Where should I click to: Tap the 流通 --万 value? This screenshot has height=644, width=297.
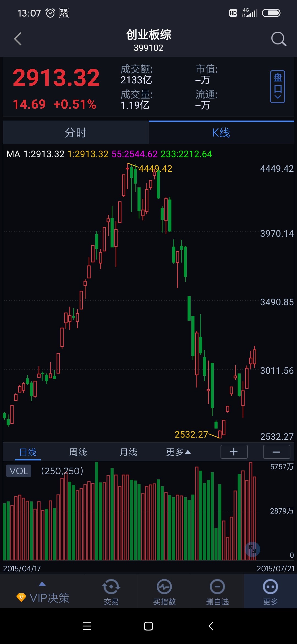coord(202,105)
